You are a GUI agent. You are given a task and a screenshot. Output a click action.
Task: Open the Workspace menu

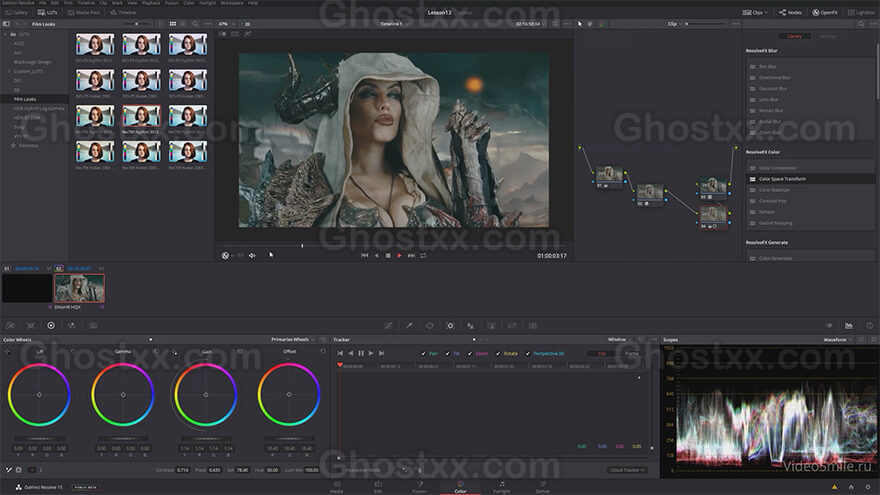point(232,3)
